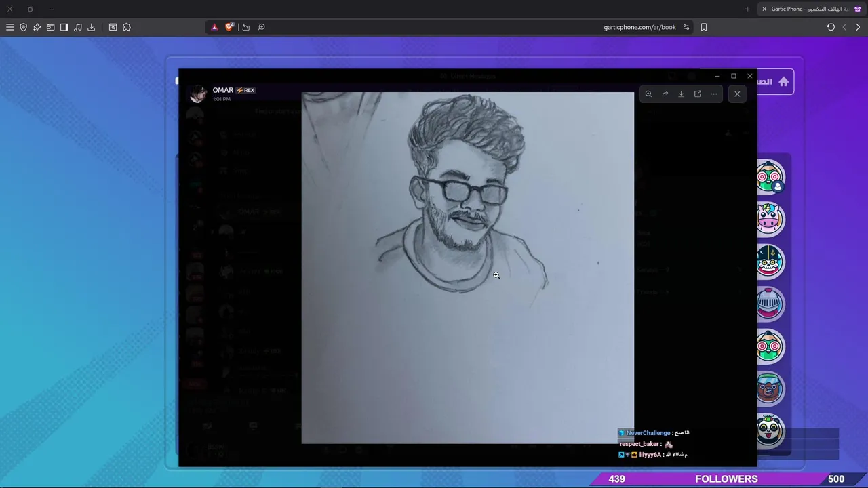Bookmark this page with the bookmark icon
This screenshot has width=868, height=488.
703,27
